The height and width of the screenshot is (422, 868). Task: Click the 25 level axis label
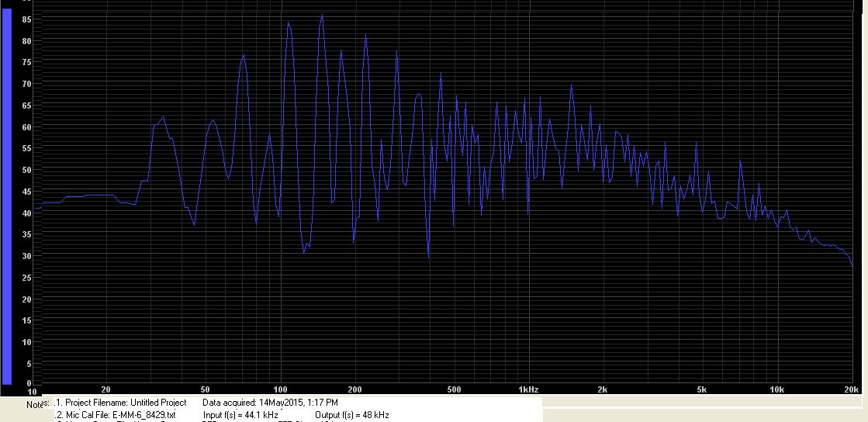pyautogui.click(x=26, y=278)
